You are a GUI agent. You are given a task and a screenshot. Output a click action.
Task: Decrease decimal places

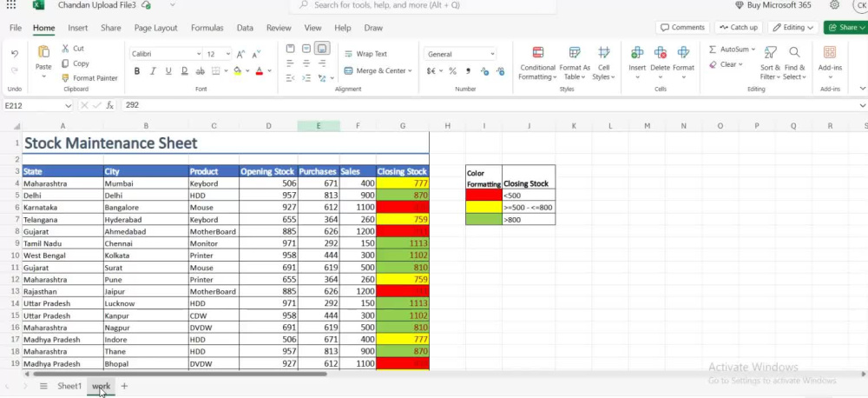pos(501,71)
